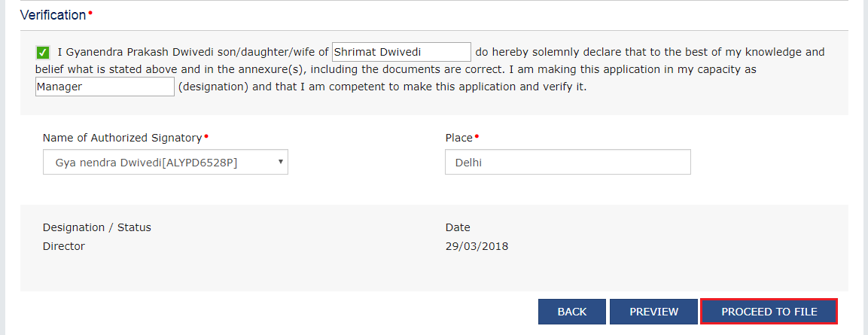Click the Date label

click(458, 227)
